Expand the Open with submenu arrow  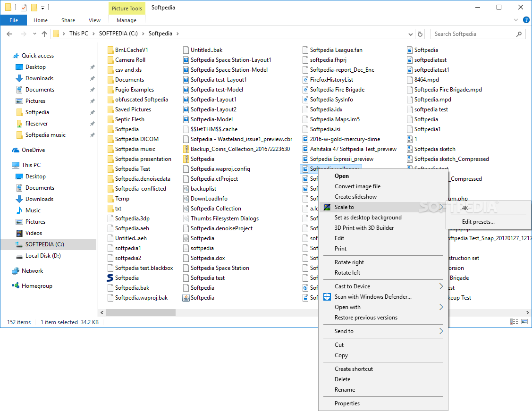coord(441,307)
